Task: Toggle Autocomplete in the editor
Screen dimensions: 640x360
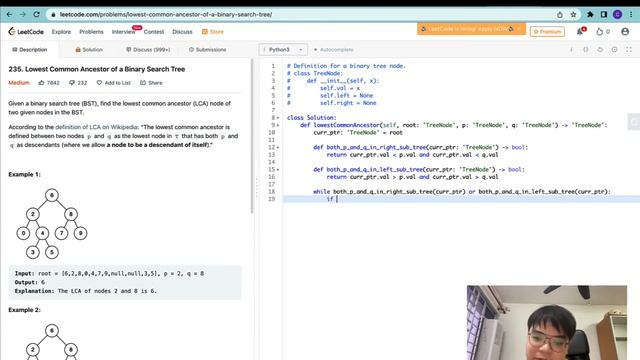Action: [x=333, y=49]
